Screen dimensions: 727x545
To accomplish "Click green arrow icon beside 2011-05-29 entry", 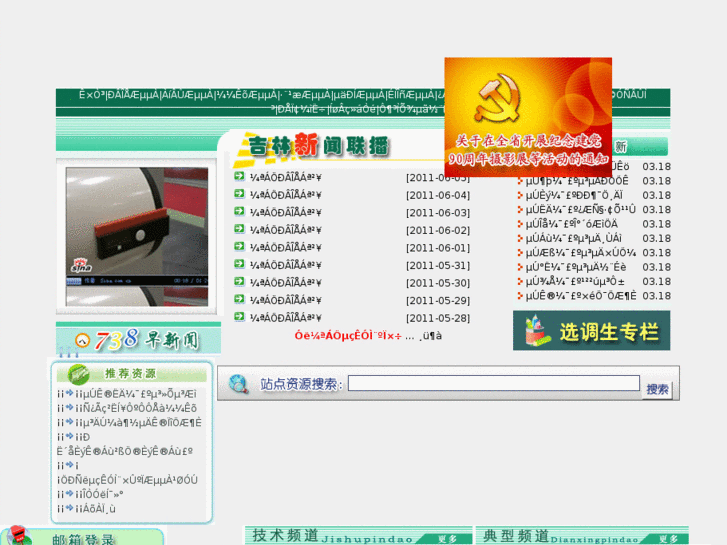I will (239, 299).
